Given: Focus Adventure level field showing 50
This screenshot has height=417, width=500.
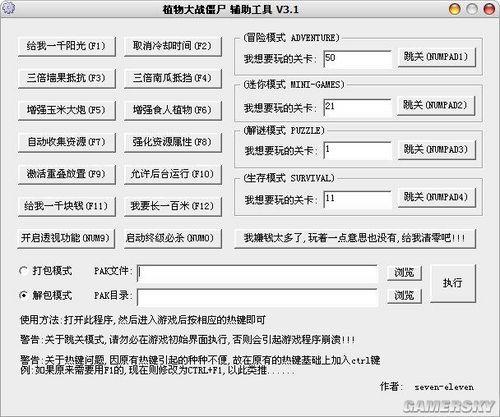Looking at the screenshot, I should click(x=358, y=59).
